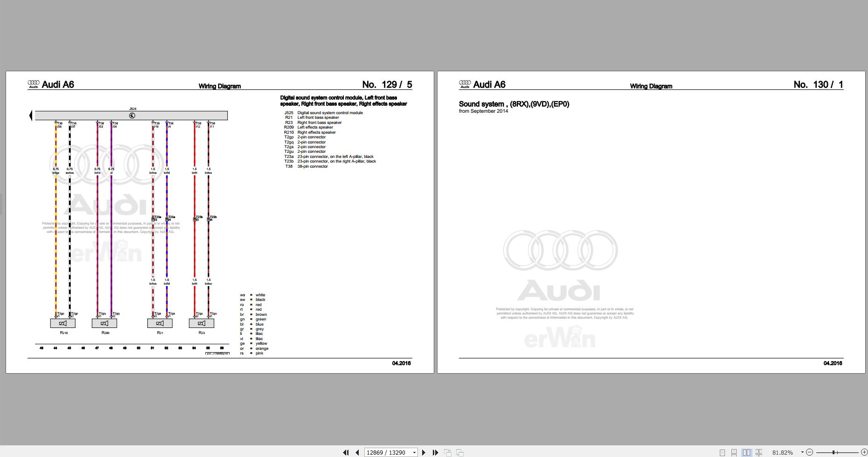
Task: Click the R210 speaker symbol
Action: [63, 323]
